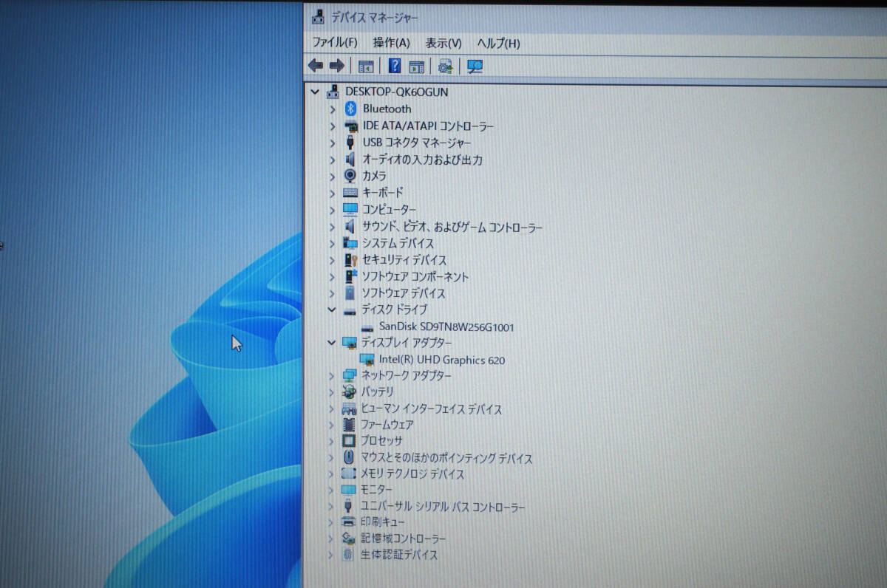Image resolution: width=887 pixels, height=588 pixels.
Task: Click the blue Help question-mark toolbar icon
Action: 395,66
